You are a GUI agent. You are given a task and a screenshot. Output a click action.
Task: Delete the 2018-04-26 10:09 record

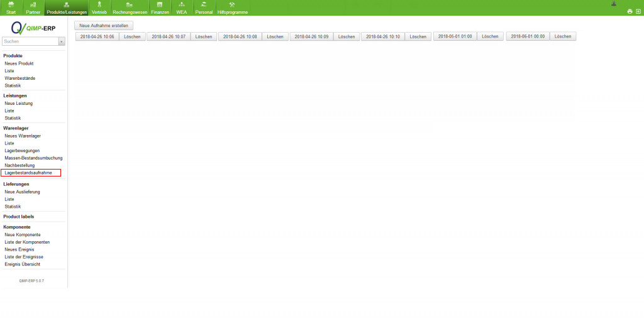coord(347,36)
